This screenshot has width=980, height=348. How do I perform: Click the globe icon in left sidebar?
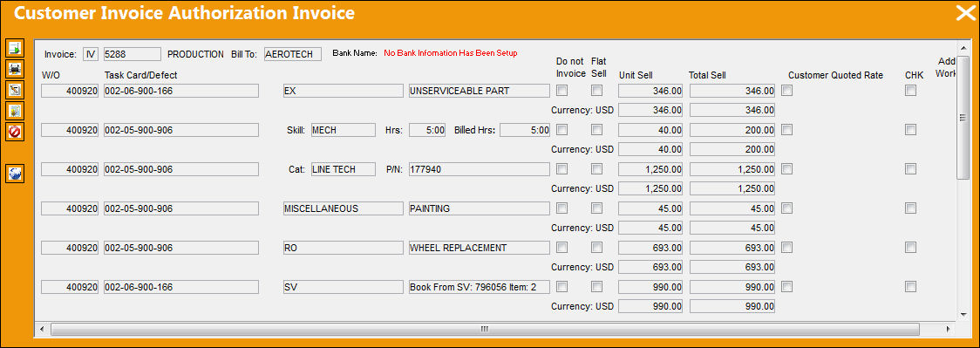[x=15, y=174]
